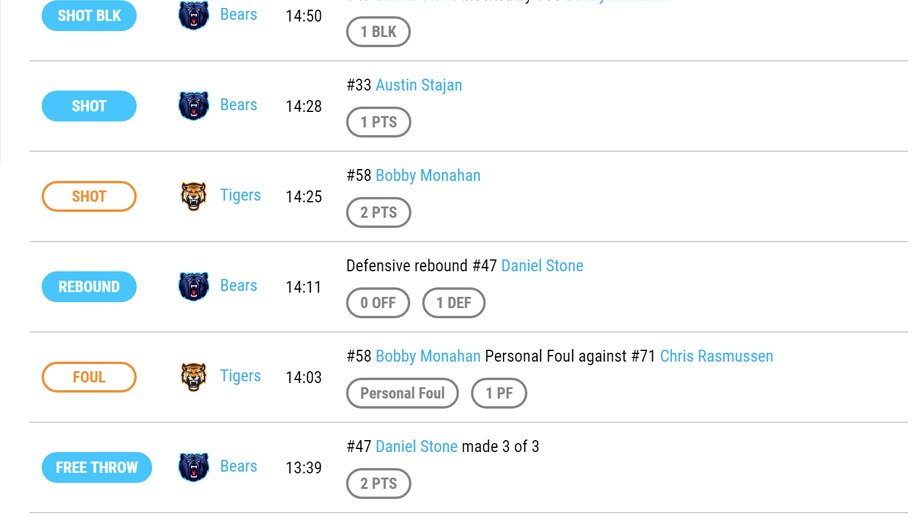Click the Bears logo in the 14:28 row
This screenshot has width=921, height=518.
pyautogui.click(x=193, y=106)
